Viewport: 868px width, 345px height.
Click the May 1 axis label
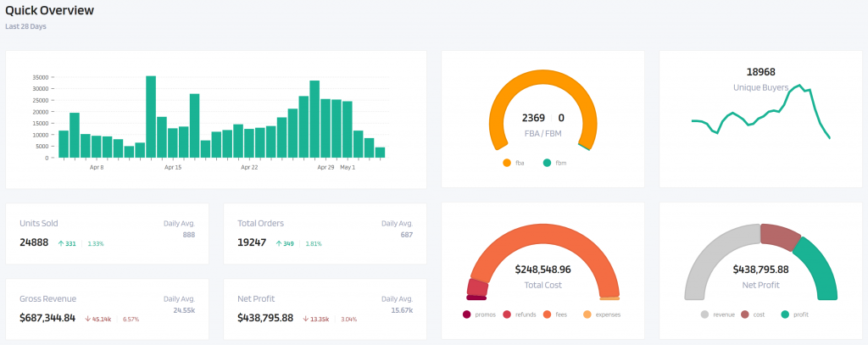pyautogui.click(x=348, y=167)
